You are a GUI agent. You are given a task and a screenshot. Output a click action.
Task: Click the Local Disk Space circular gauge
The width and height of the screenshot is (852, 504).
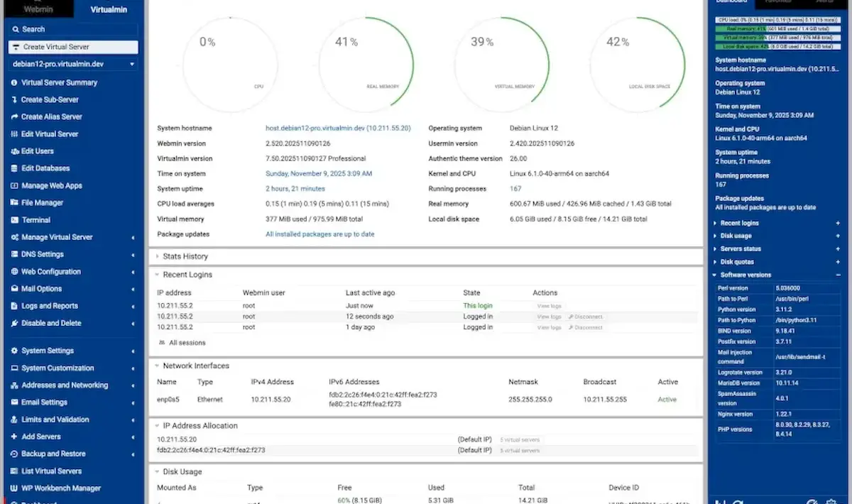638,64
